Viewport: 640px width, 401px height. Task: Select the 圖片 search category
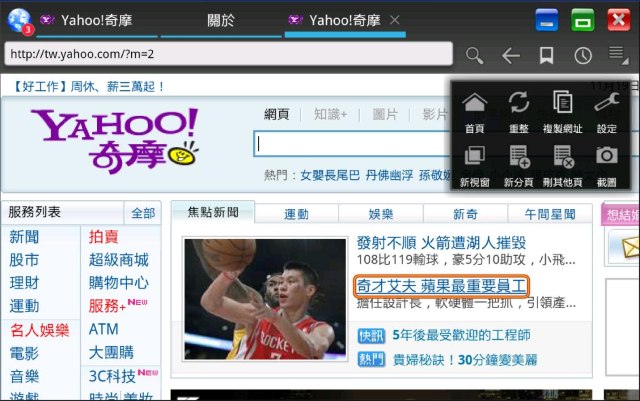click(x=385, y=114)
